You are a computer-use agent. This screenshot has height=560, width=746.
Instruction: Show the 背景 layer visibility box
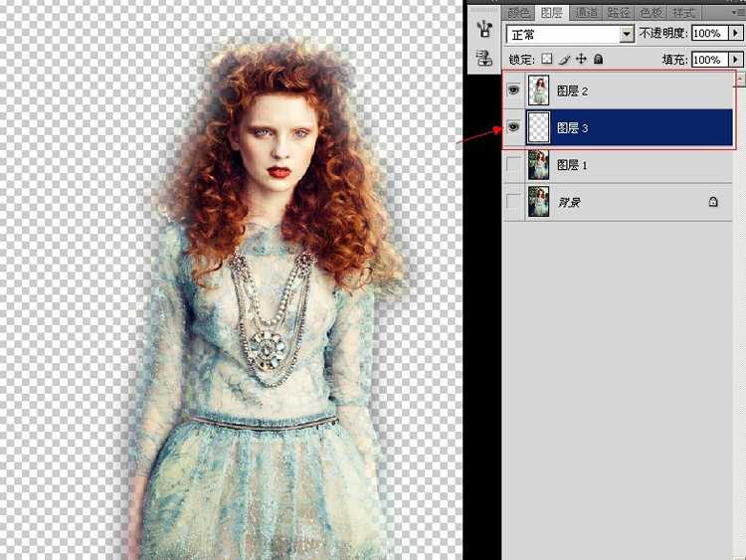pos(513,201)
